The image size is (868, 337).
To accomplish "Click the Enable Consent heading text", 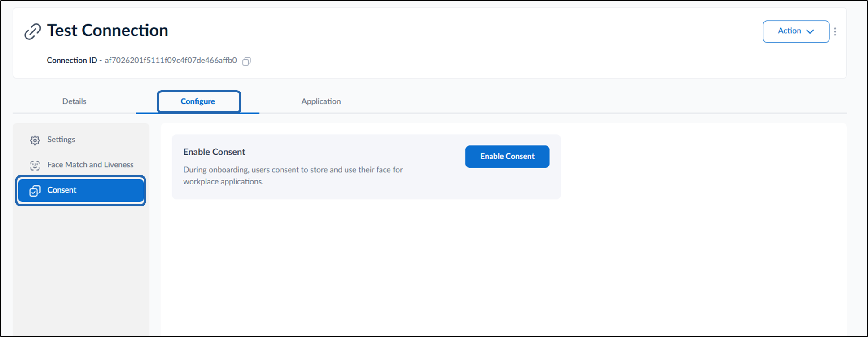I will coord(214,152).
